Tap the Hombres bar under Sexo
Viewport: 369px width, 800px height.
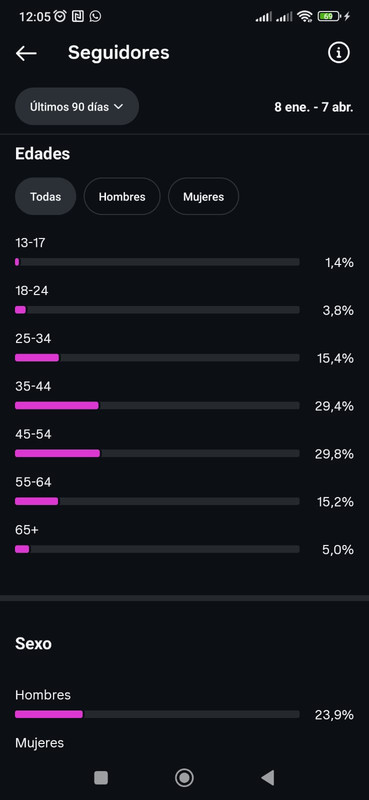pos(157,714)
